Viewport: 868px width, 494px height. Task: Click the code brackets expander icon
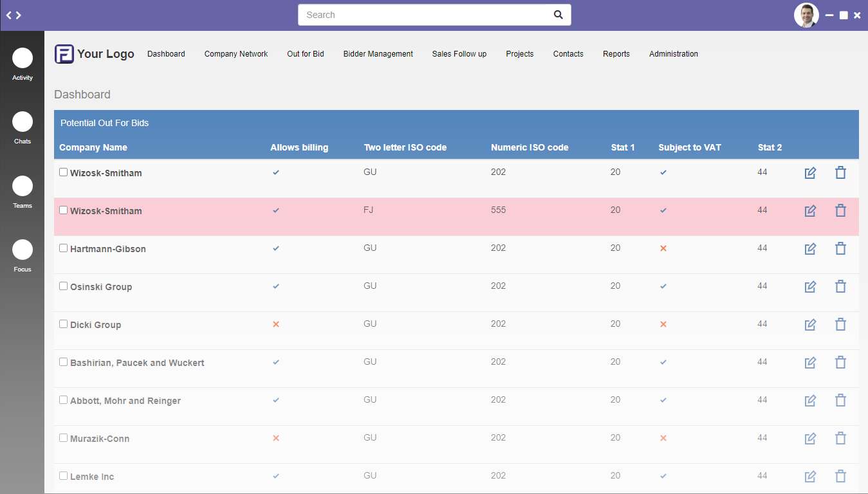14,15
